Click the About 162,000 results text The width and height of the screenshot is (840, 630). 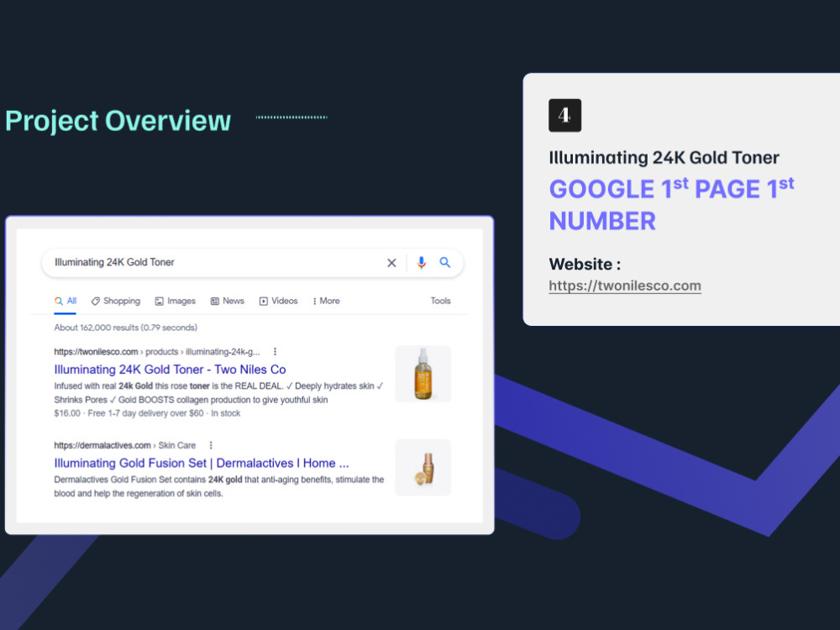(125, 328)
